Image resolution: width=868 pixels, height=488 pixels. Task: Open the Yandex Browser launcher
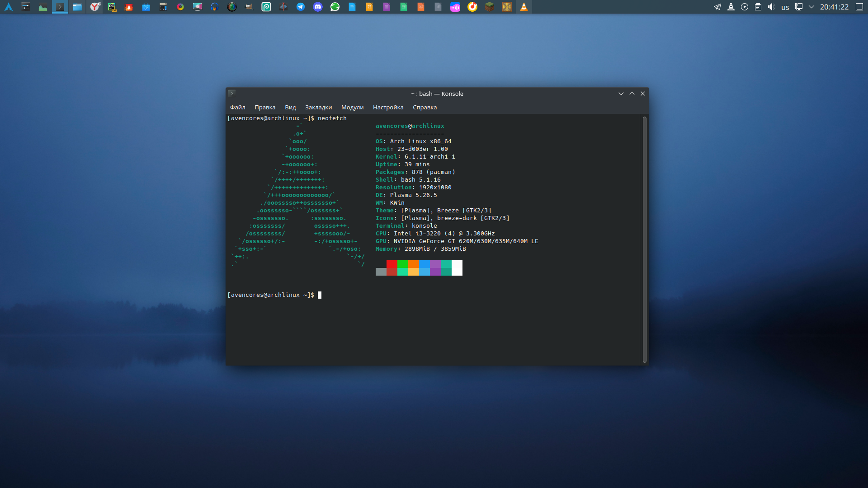tap(94, 7)
